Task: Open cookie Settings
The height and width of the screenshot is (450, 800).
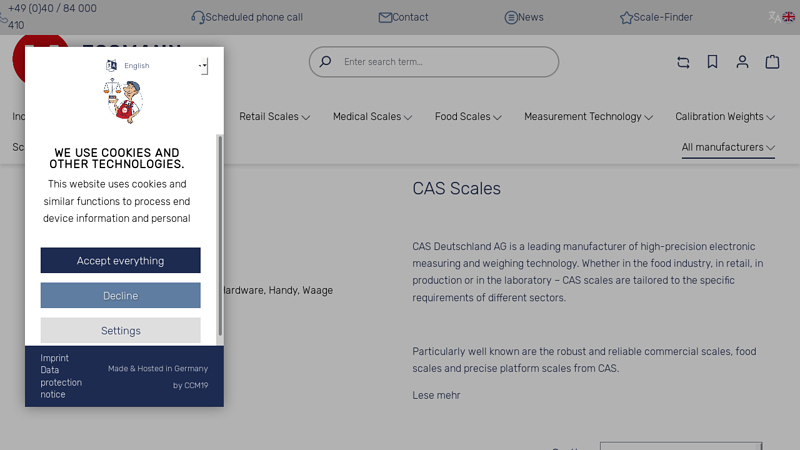Action: coord(120,331)
